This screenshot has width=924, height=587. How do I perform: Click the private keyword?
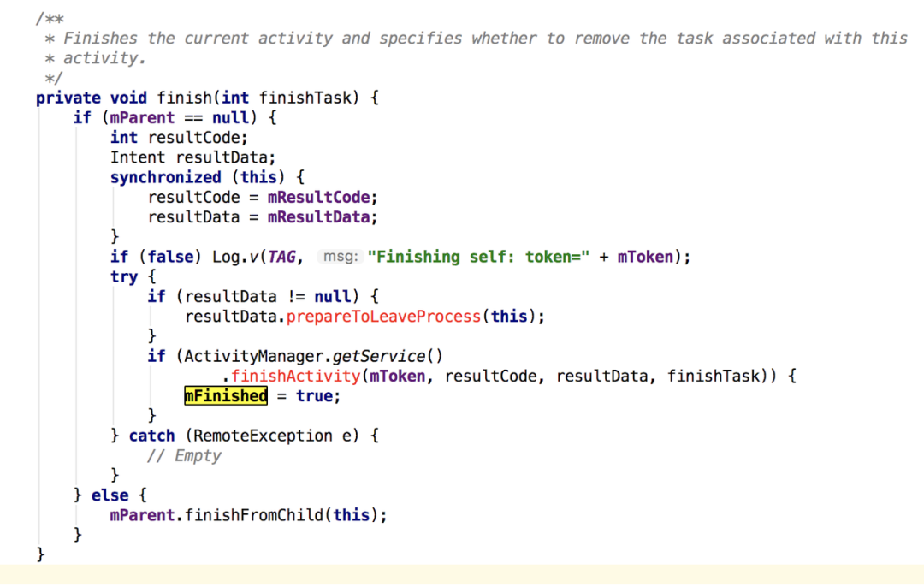click(x=68, y=98)
